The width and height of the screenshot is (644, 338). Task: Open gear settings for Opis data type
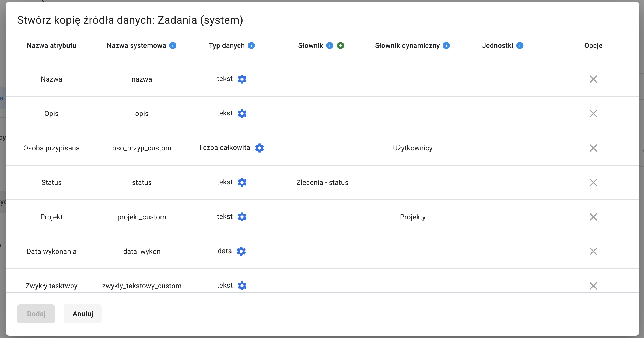click(242, 114)
